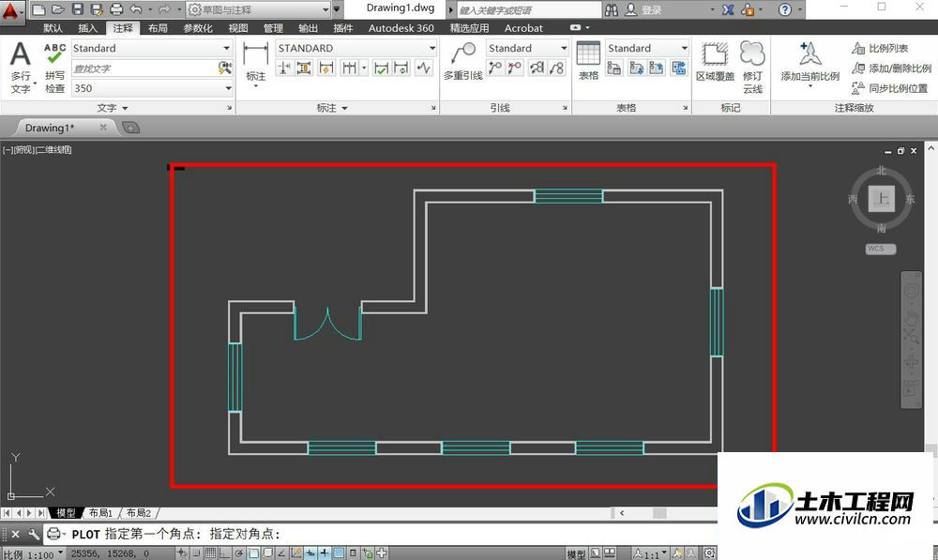938x560 pixels.
Task: Save the drawing with the Save icon
Action: 78,9
